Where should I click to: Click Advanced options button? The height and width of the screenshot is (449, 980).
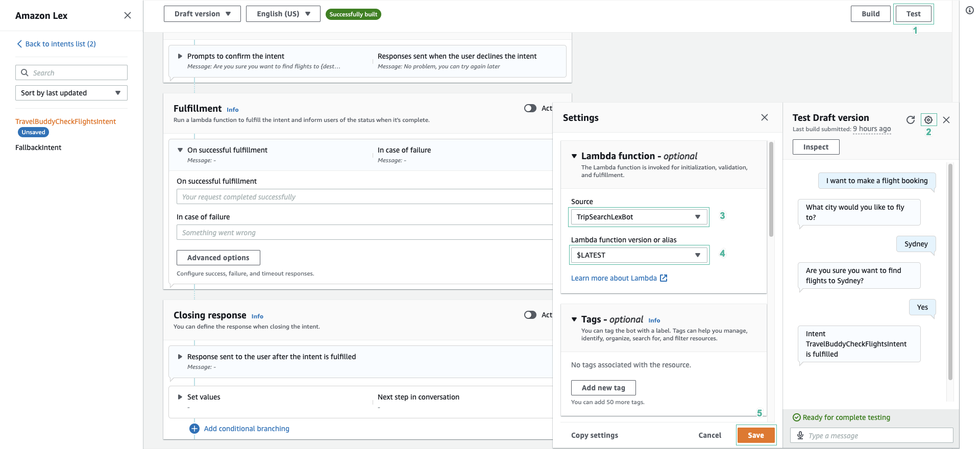tap(218, 258)
